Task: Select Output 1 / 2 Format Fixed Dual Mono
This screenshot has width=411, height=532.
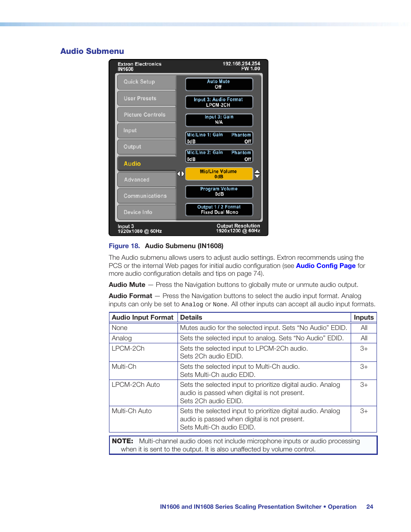Action: pos(219,210)
